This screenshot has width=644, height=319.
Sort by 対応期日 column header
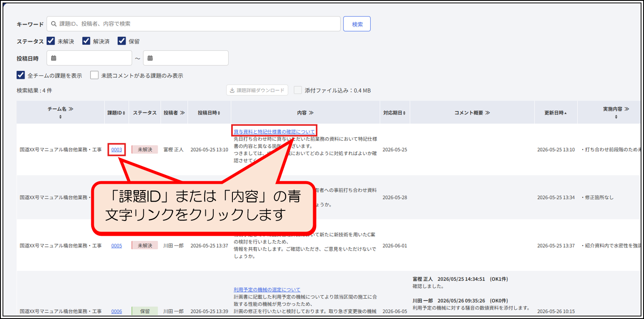[x=395, y=113]
